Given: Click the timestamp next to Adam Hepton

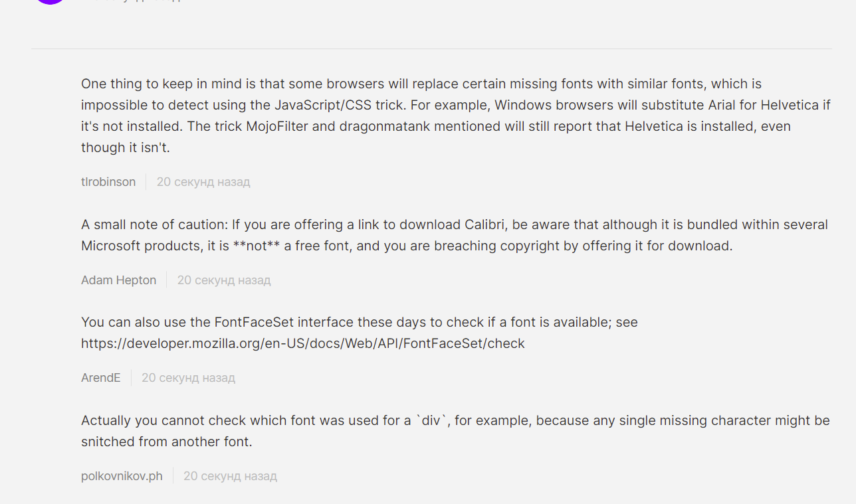Looking at the screenshot, I should 224,280.
